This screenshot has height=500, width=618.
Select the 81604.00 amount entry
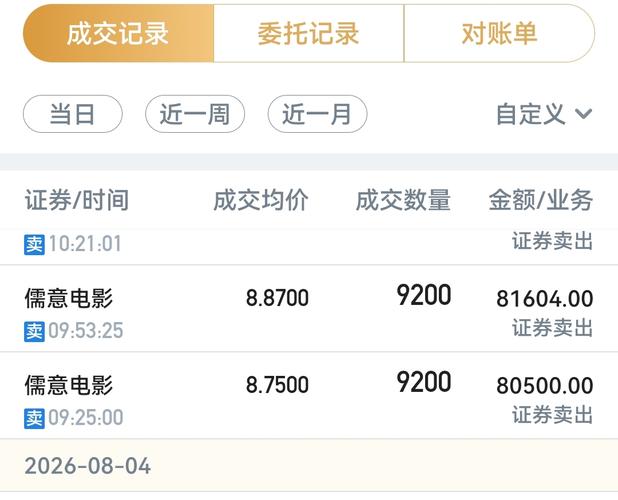tap(545, 298)
